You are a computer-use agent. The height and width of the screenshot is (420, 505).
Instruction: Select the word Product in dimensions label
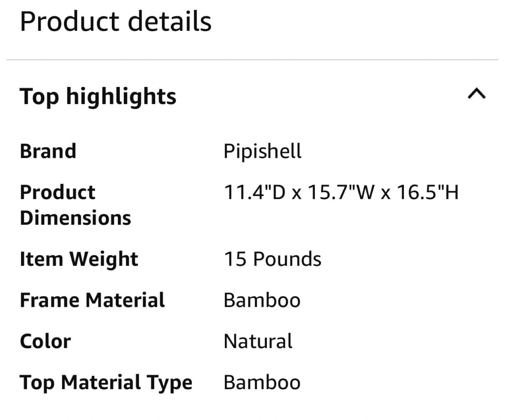click(58, 192)
